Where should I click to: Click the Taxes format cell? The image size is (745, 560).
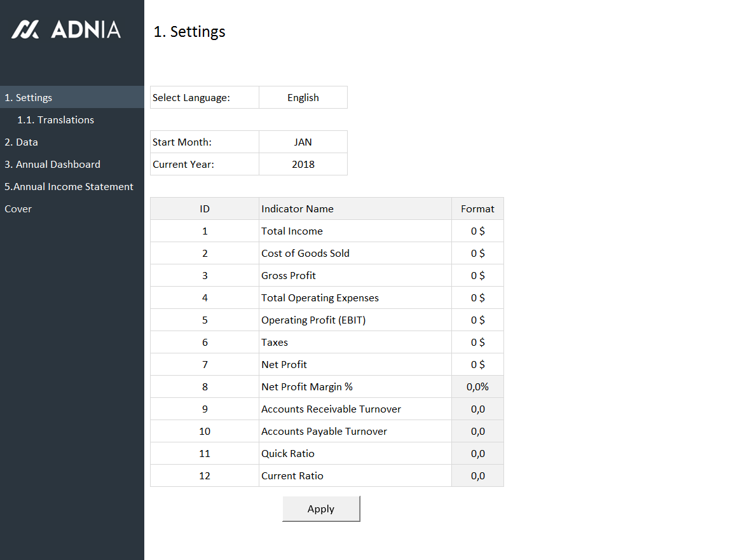[x=477, y=343]
